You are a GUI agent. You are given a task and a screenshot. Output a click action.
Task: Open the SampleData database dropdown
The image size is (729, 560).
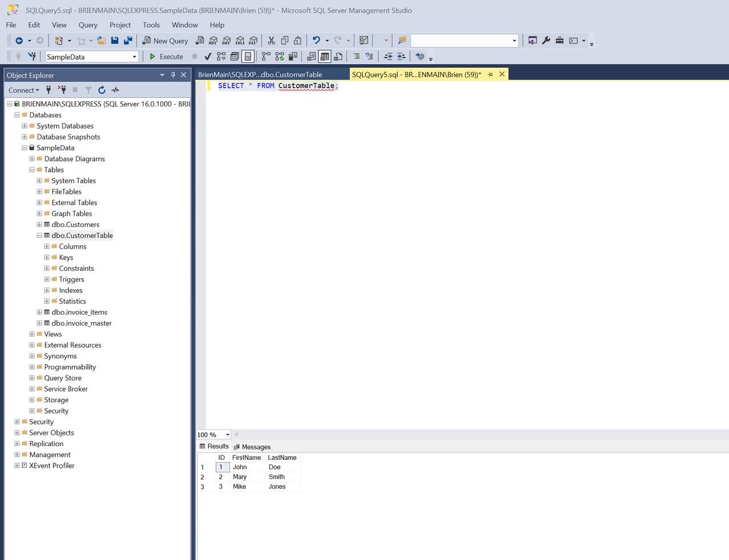135,56
